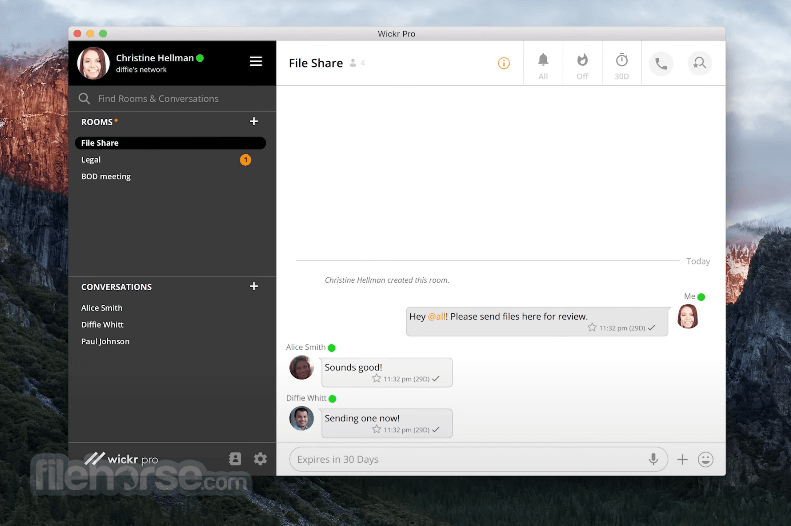Star the 'Please send files here' message
The height and width of the screenshot is (526, 791).
[x=592, y=327]
